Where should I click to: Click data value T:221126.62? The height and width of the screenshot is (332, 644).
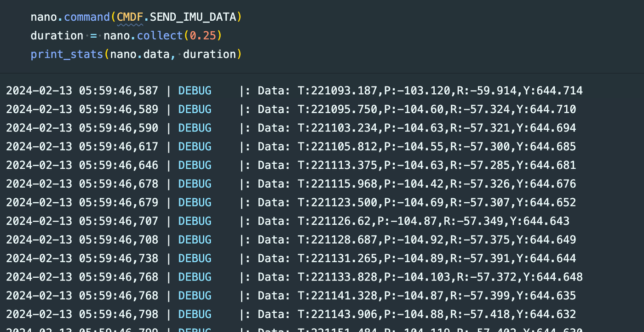(334, 221)
